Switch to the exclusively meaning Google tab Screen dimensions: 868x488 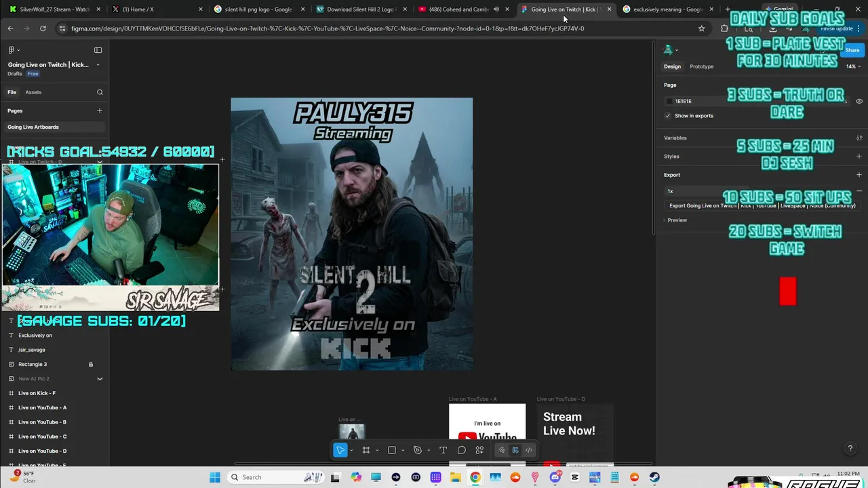click(x=668, y=9)
